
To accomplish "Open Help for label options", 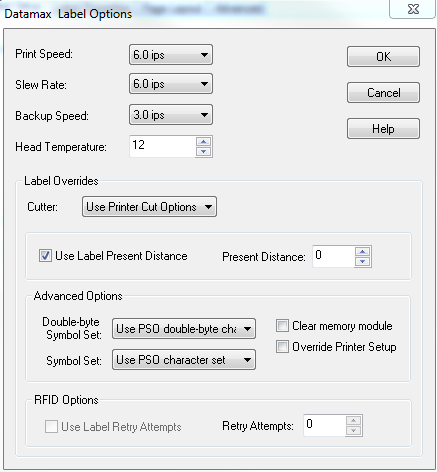I will (383, 129).
